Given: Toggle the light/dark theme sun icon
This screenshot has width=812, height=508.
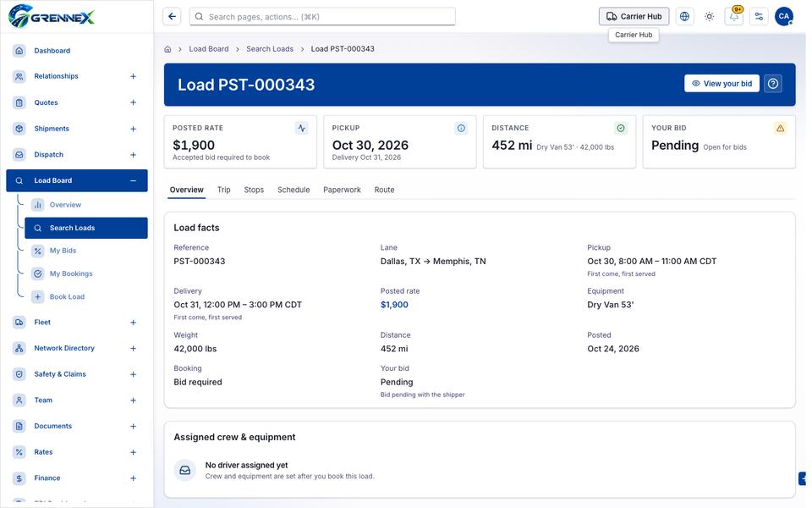Looking at the screenshot, I should pyautogui.click(x=710, y=17).
